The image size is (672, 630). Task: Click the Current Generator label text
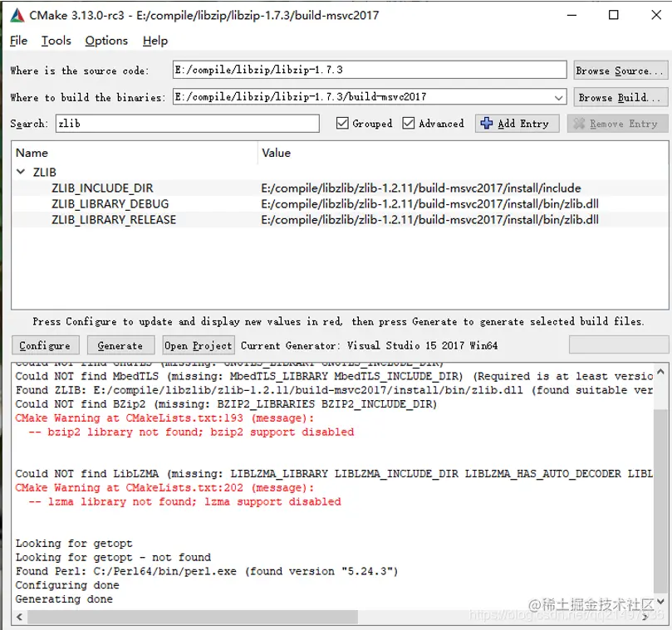(x=369, y=345)
